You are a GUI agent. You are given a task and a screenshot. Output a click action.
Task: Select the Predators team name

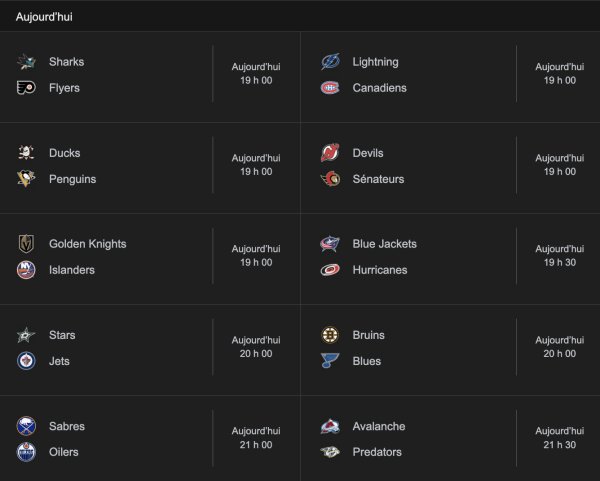click(377, 452)
